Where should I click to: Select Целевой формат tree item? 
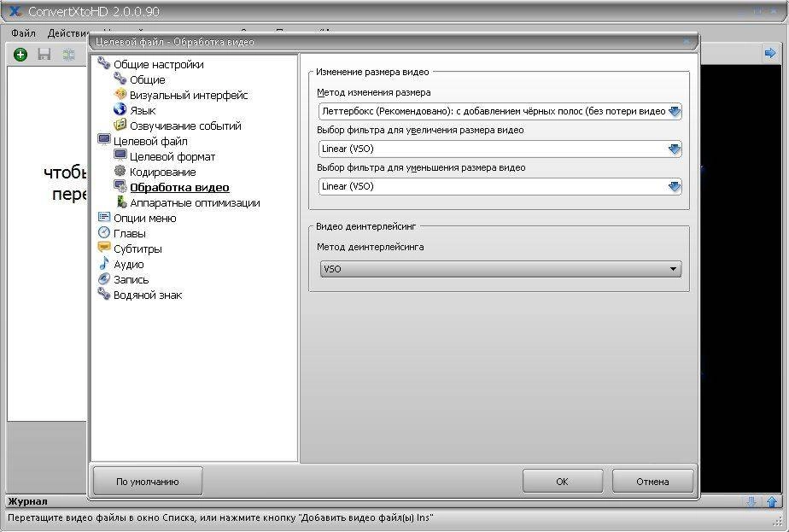172,156
